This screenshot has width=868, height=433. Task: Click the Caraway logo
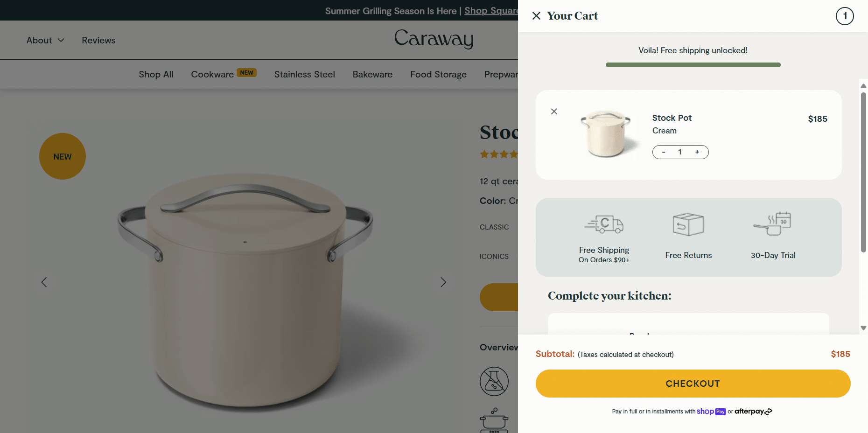coord(434,40)
